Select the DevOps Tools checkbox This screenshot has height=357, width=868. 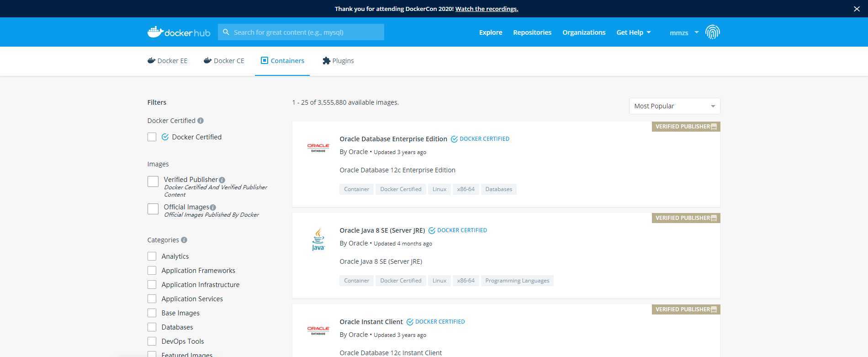pos(152,341)
